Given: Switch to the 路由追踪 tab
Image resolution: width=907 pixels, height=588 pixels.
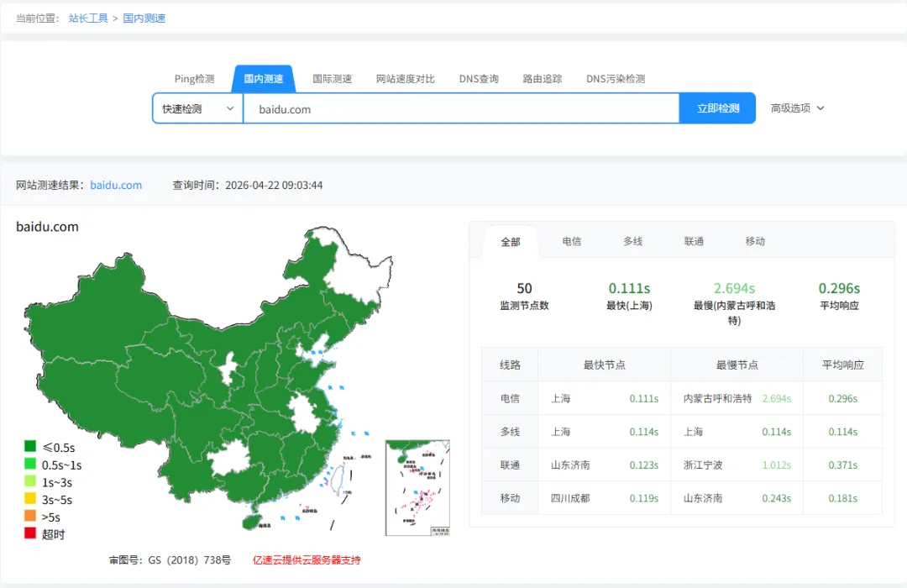Looking at the screenshot, I should 543,79.
